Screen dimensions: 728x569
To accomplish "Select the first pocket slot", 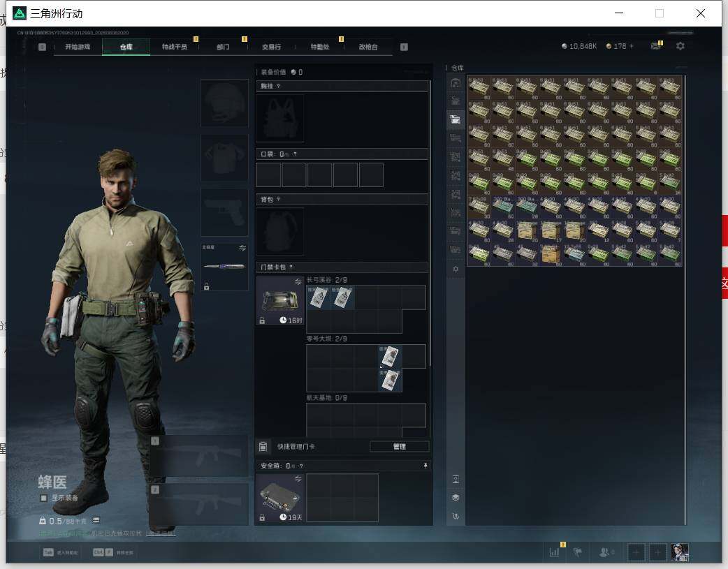I will pyautogui.click(x=268, y=175).
